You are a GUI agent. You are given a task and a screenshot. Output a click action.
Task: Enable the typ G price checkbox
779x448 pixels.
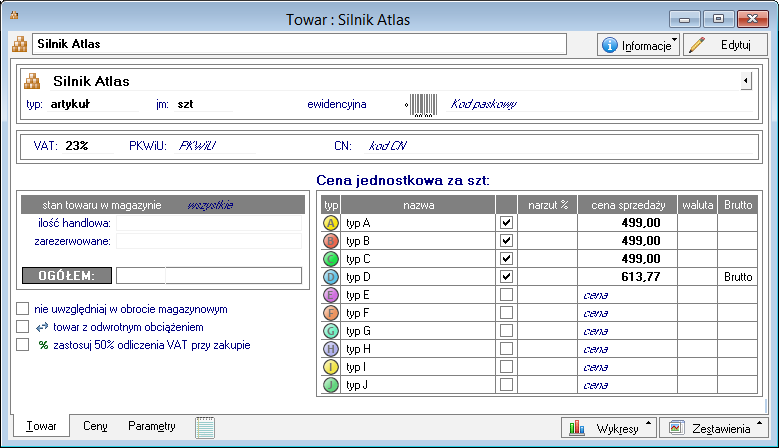[506, 330]
